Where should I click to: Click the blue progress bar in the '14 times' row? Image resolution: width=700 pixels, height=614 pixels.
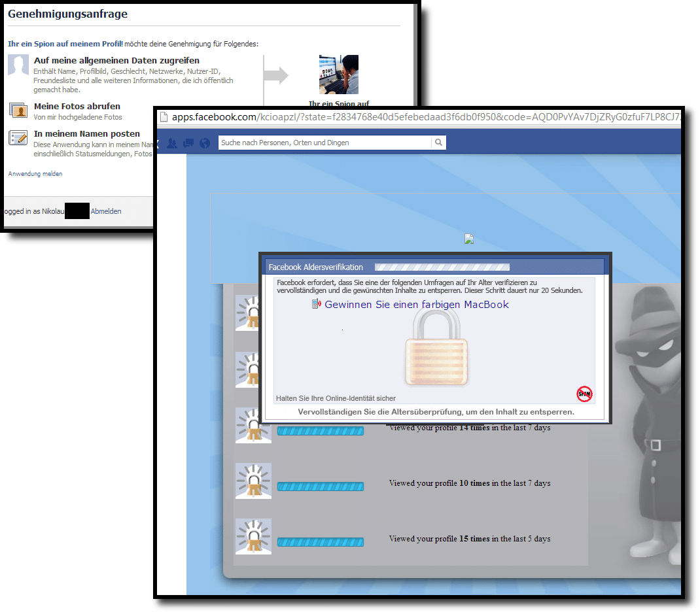click(321, 431)
